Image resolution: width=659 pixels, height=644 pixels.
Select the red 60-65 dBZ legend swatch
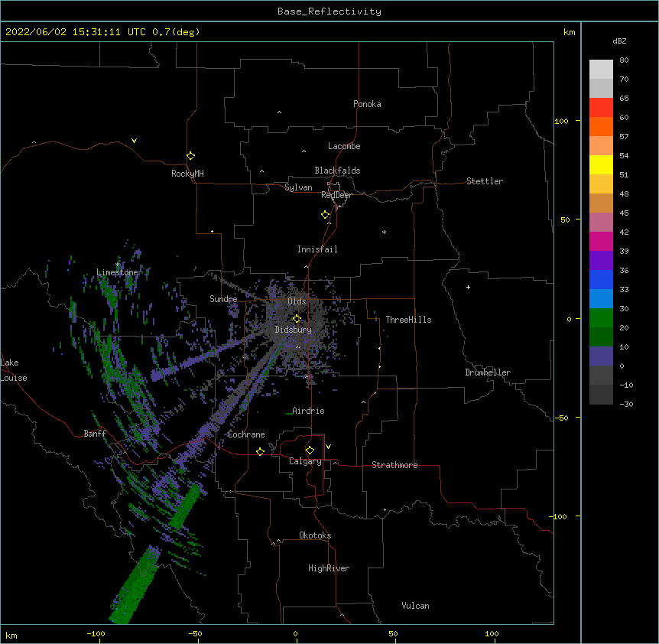(601, 108)
